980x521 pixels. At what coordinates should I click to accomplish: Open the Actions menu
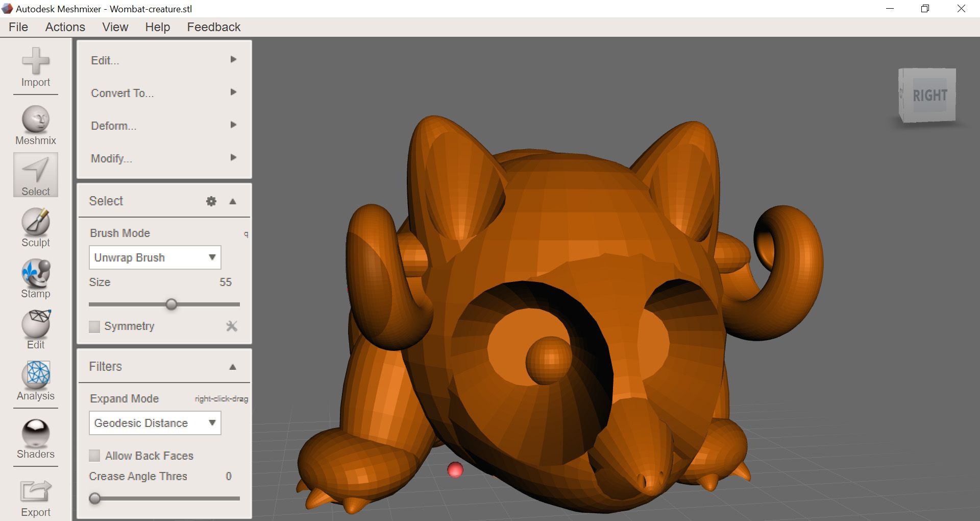tap(65, 27)
